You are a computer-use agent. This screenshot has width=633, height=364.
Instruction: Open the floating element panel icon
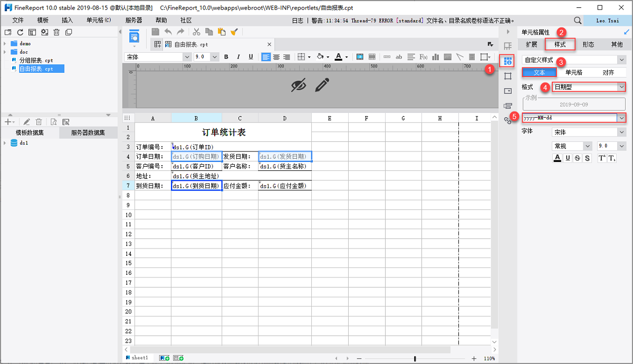point(508,76)
